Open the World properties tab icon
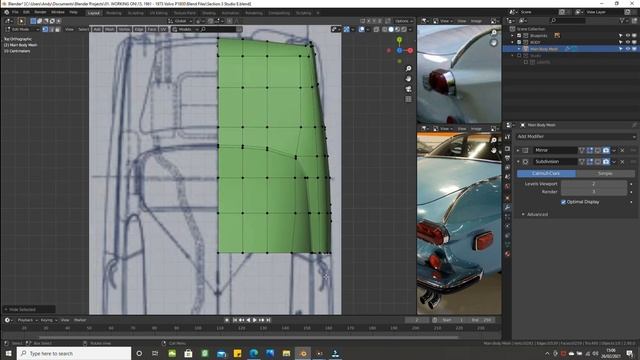The image size is (640, 360). coord(507,186)
